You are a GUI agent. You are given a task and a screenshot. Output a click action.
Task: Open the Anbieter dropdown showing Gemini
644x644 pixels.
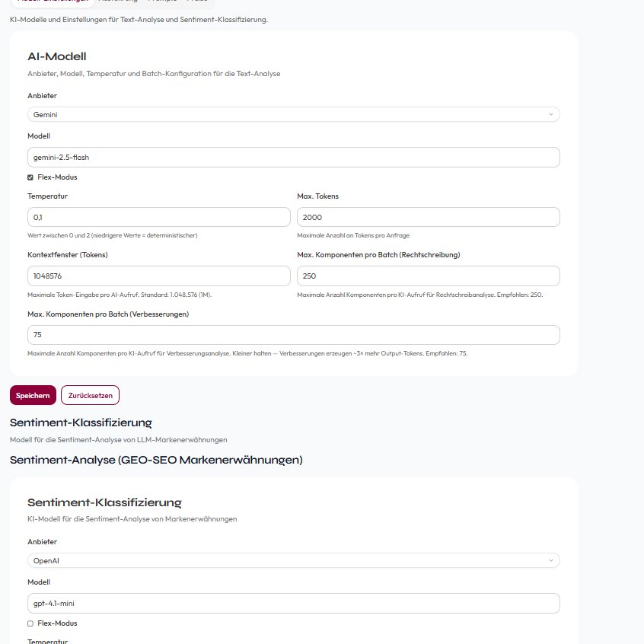click(293, 114)
